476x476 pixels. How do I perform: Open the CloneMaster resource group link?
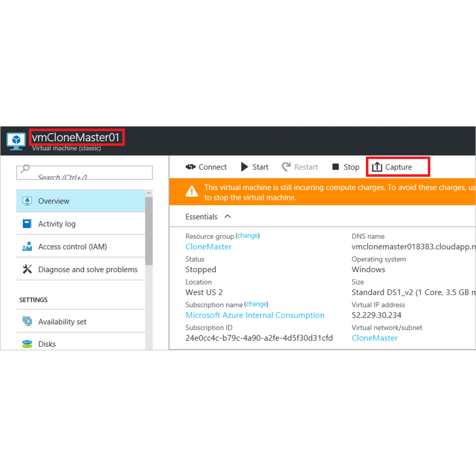point(208,247)
